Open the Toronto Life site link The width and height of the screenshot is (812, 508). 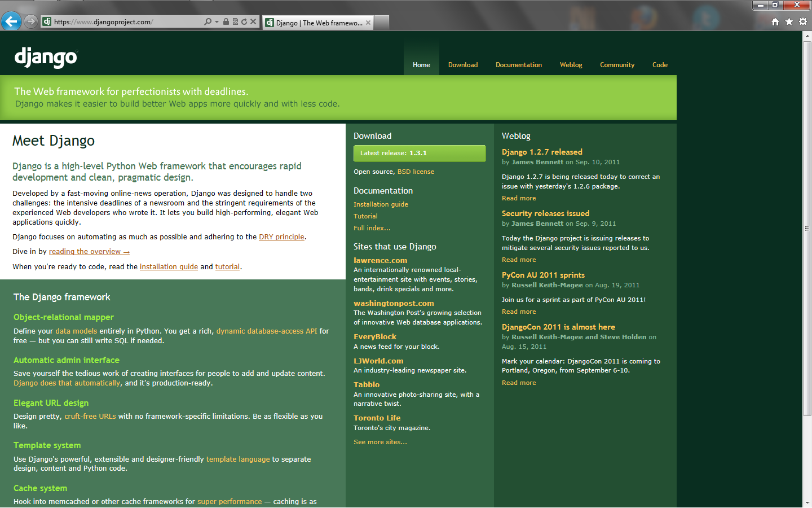pyautogui.click(x=377, y=418)
